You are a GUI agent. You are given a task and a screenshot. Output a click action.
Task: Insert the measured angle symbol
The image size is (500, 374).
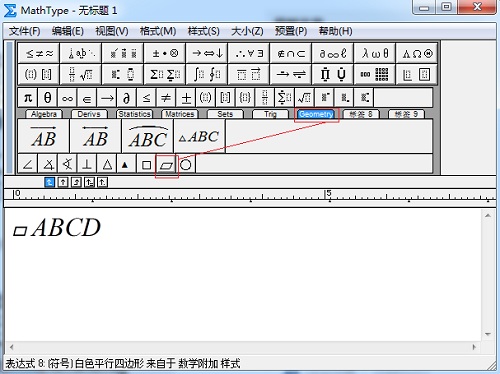[x=48, y=164]
